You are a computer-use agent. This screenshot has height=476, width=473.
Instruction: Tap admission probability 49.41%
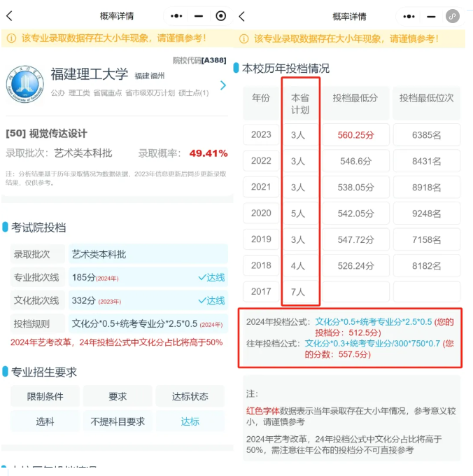pos(208,153)
